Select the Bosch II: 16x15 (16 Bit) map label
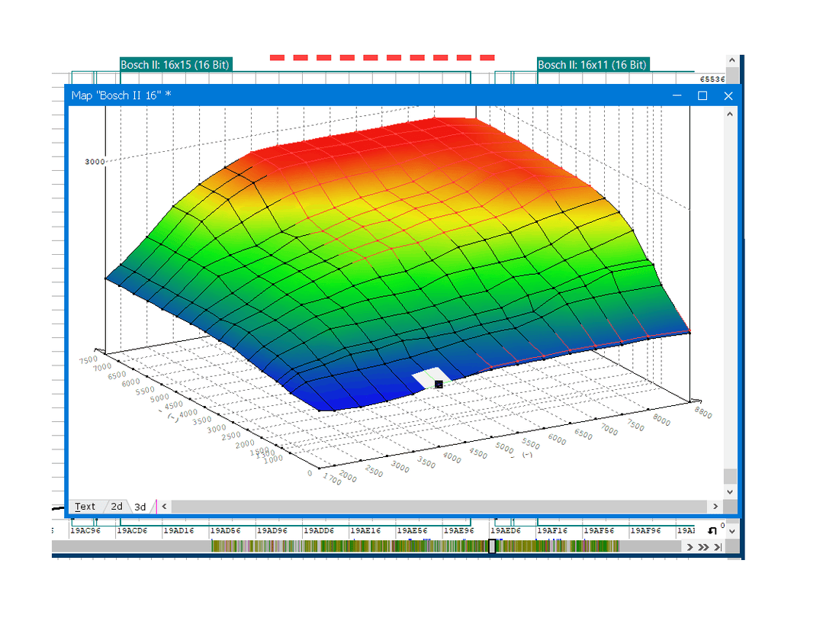Viewport: 839px width, 644px height. click(175, 65)
